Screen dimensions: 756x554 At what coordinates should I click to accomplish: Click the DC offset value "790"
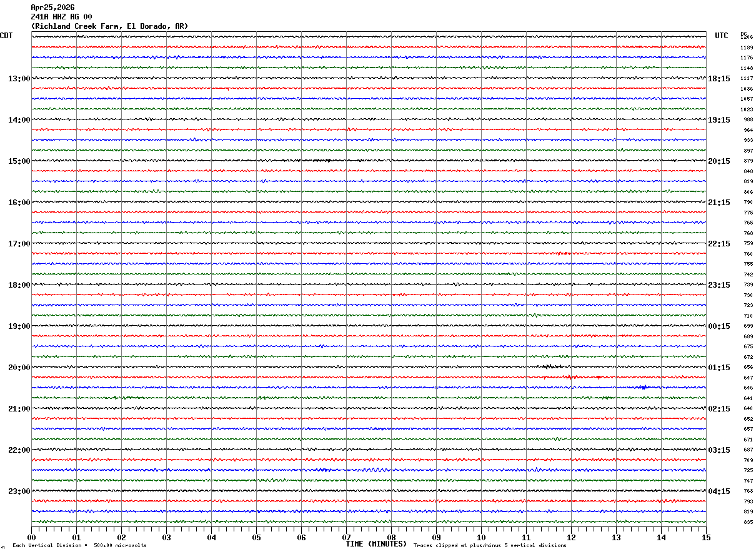(748, 203)
